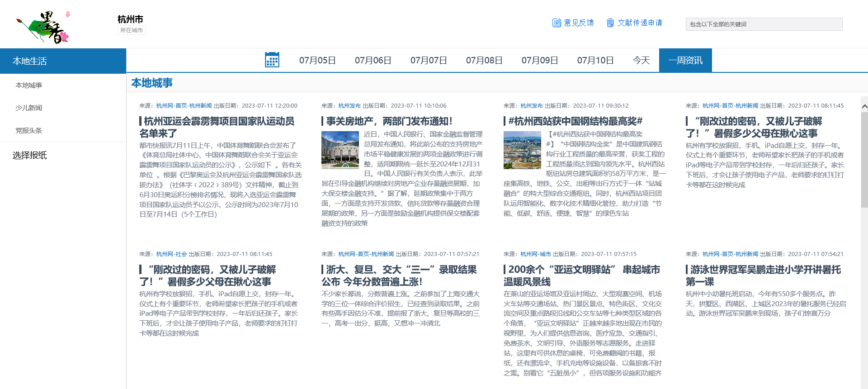
Task: Click the 杭州发布 source link for real estate article
Action: [349, 106]
